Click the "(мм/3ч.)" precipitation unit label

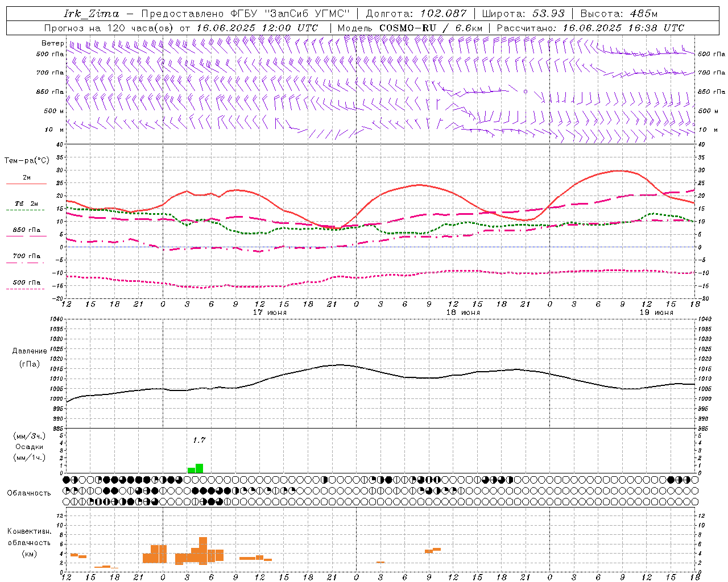pyautogui.click(x=30, y=436)
